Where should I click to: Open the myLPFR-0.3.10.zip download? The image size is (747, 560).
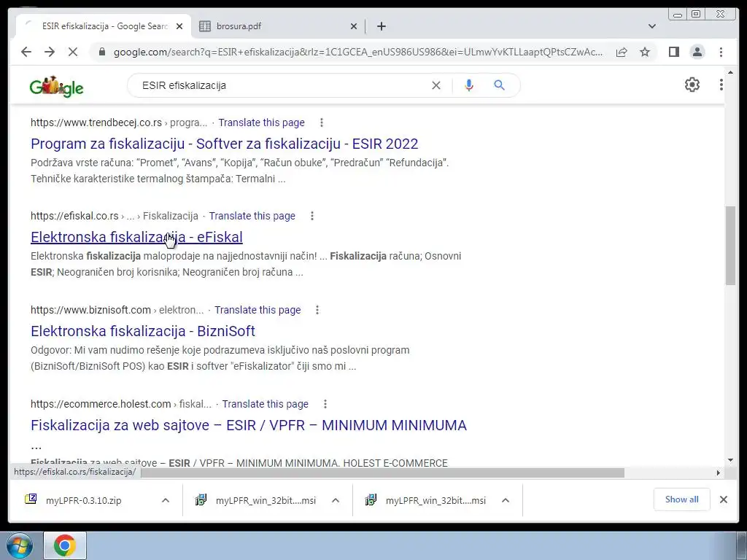tap(83, 500)
